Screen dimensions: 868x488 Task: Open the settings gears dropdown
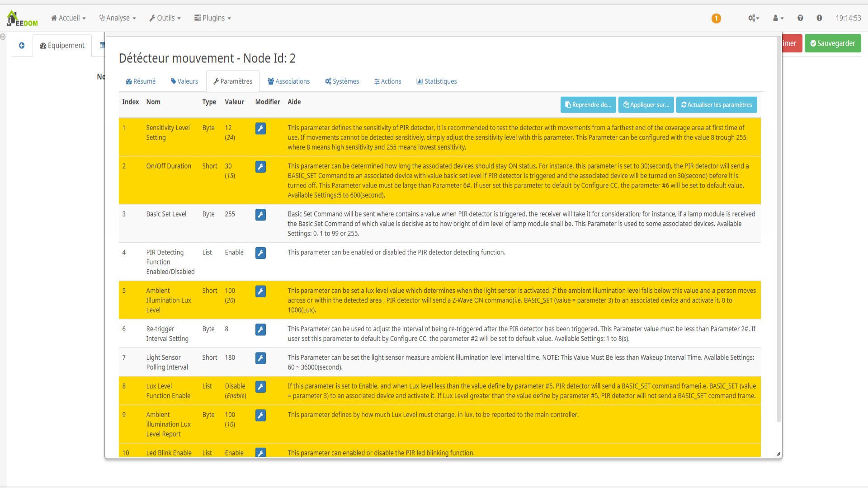pos(754,18)
